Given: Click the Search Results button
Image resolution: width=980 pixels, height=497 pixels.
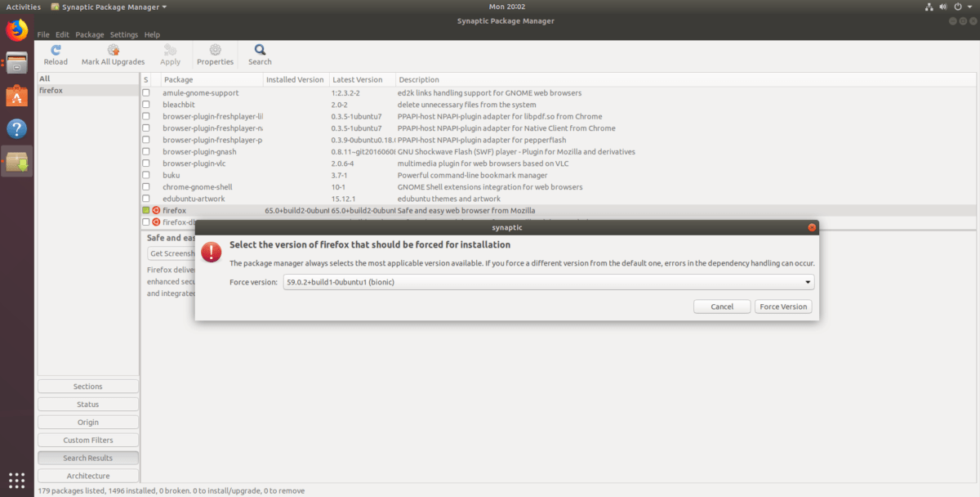Looking at the screenshot, I should (88, 458).
